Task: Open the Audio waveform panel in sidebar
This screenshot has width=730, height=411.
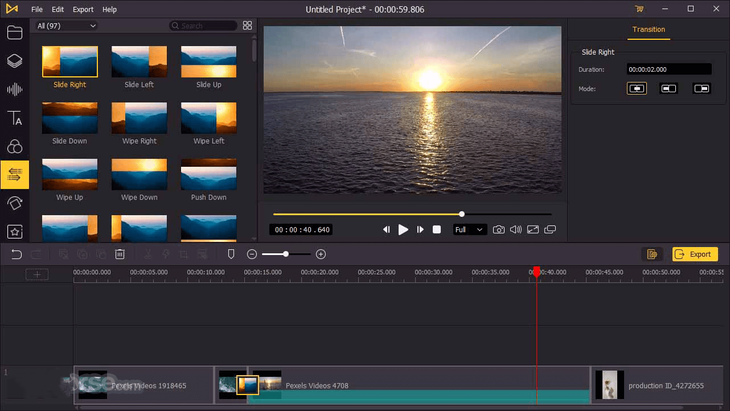Action: [x=14, y=89]
